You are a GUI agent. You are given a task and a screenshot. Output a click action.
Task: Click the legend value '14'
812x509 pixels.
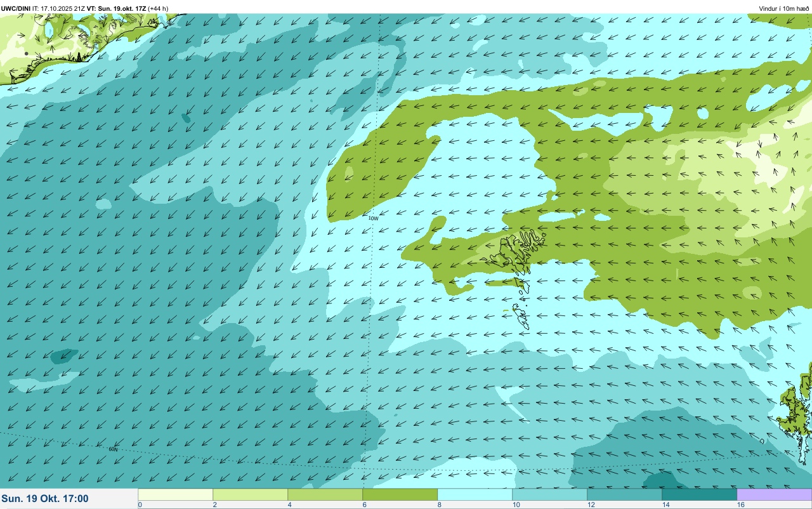[x=666, y=505]
